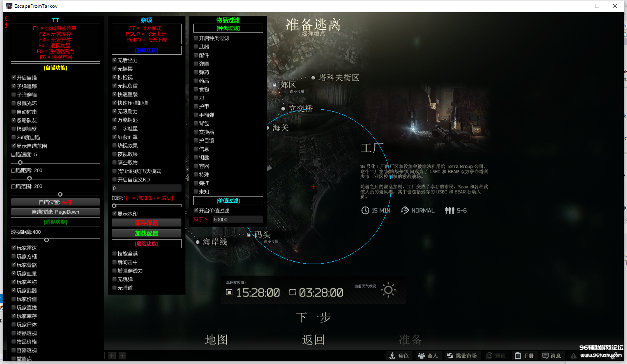Click 自瞄位置 aim position button
Viewport: 627px width, 364px height.
point(55,202)
